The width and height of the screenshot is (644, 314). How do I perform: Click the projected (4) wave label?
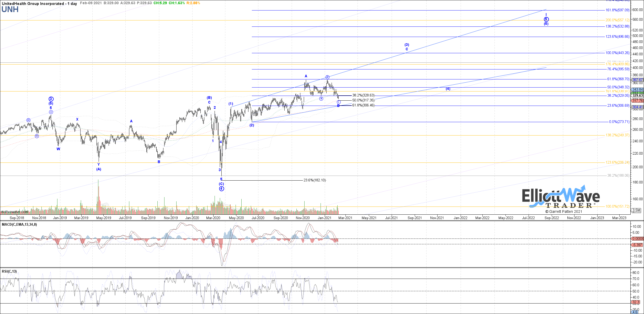pos(448,89)
